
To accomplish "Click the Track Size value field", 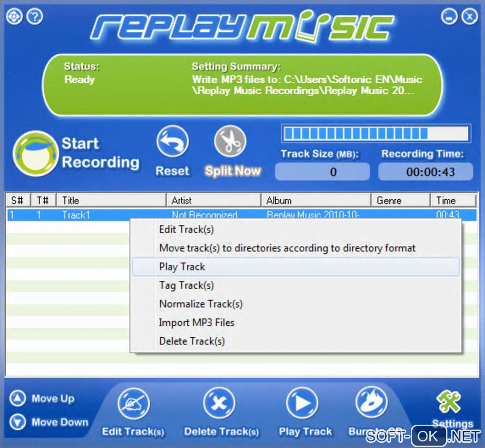I will (x=322, y=172).
